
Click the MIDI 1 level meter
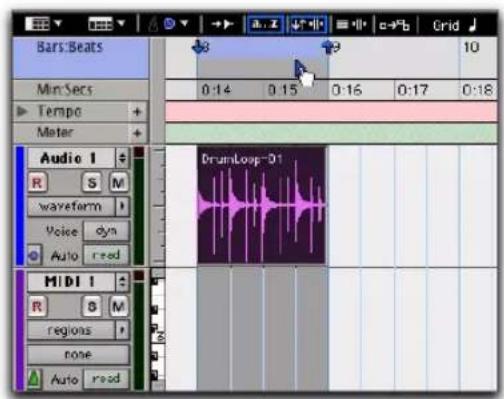tap(139, 330)
